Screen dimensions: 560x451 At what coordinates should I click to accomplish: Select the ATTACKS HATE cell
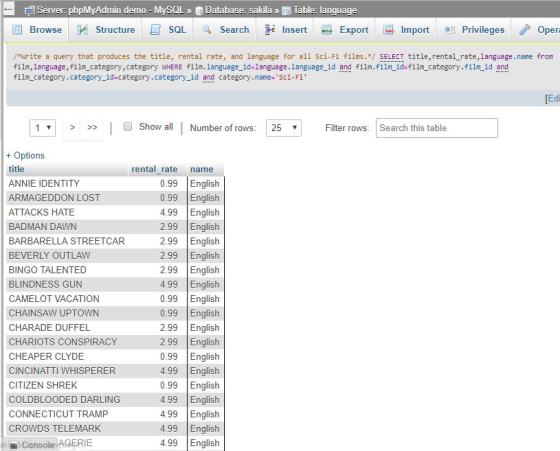[x=67, y=212]
